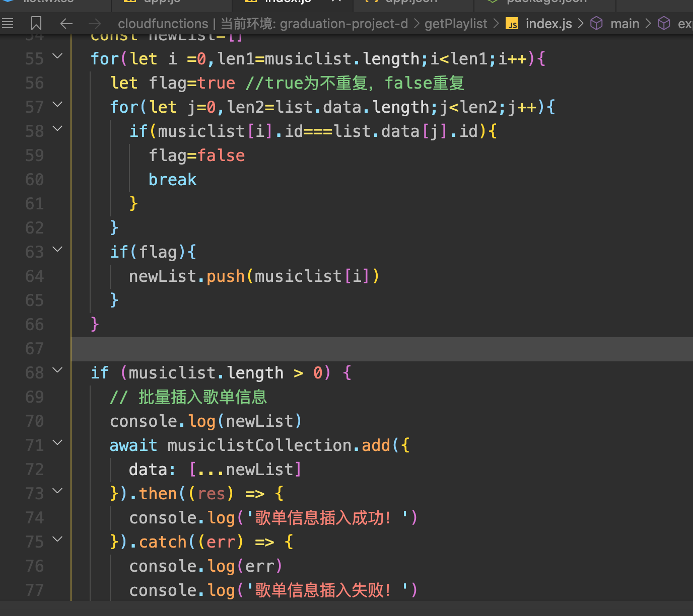Collapse if musiclist.length block at line 68

[58, 370]
